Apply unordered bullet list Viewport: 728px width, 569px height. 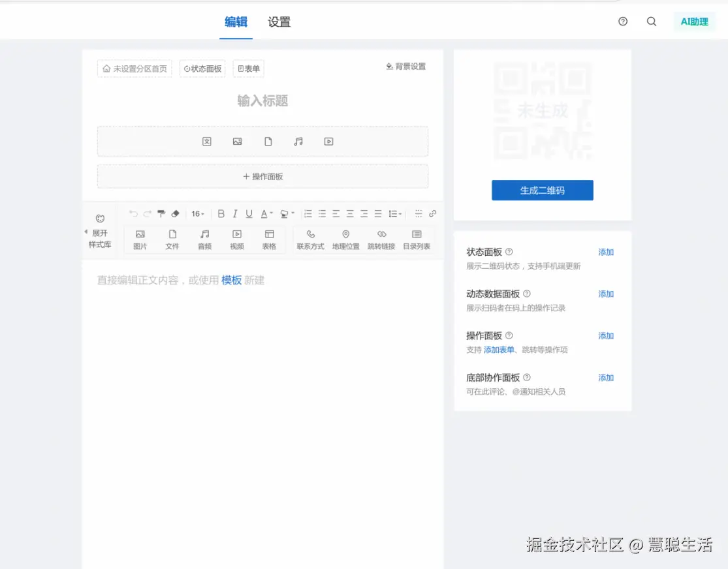click(322, 213)
